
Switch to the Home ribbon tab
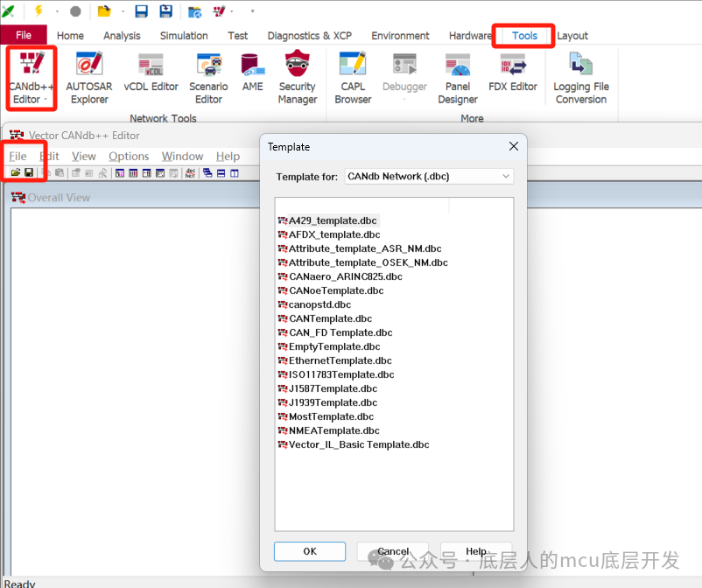tap(70, 36)
